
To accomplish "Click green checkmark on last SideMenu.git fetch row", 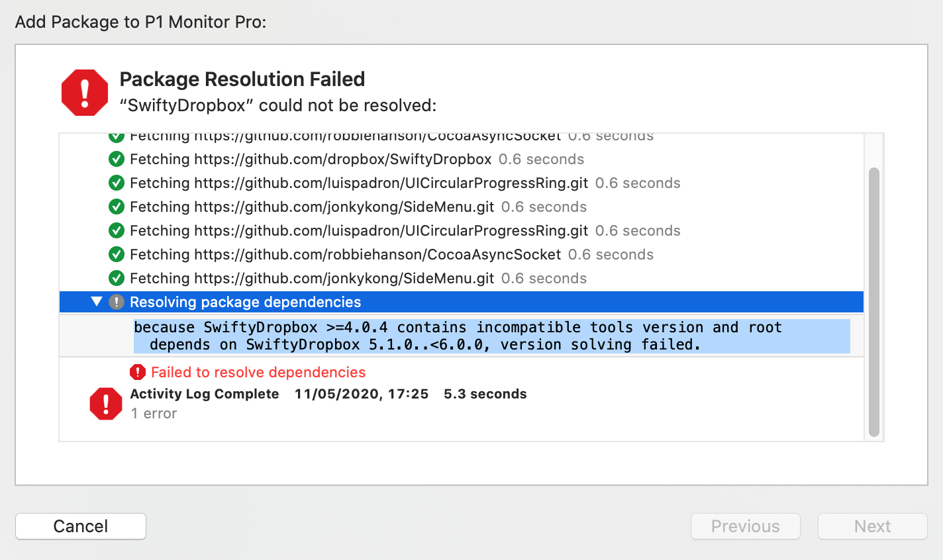I will [117, 279].
